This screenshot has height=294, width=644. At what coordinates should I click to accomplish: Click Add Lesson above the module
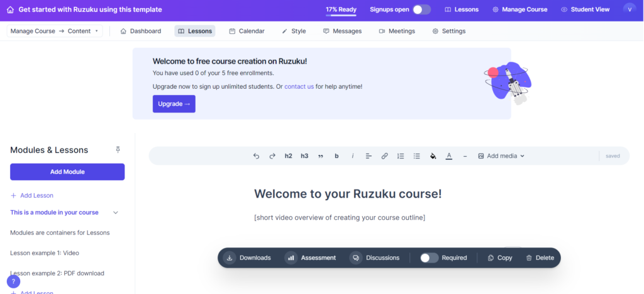[x=32, y=195]
